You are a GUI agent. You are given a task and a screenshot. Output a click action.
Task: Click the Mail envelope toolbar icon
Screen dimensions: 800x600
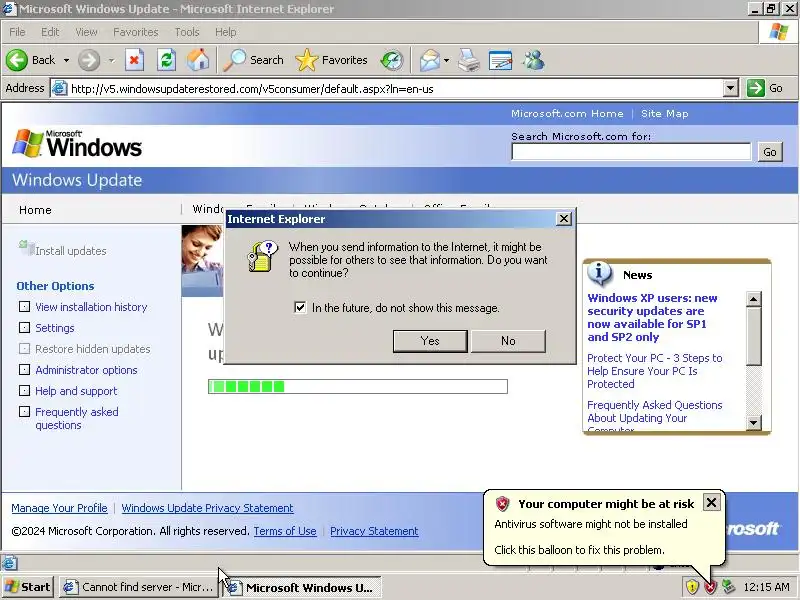pos(429,60)
